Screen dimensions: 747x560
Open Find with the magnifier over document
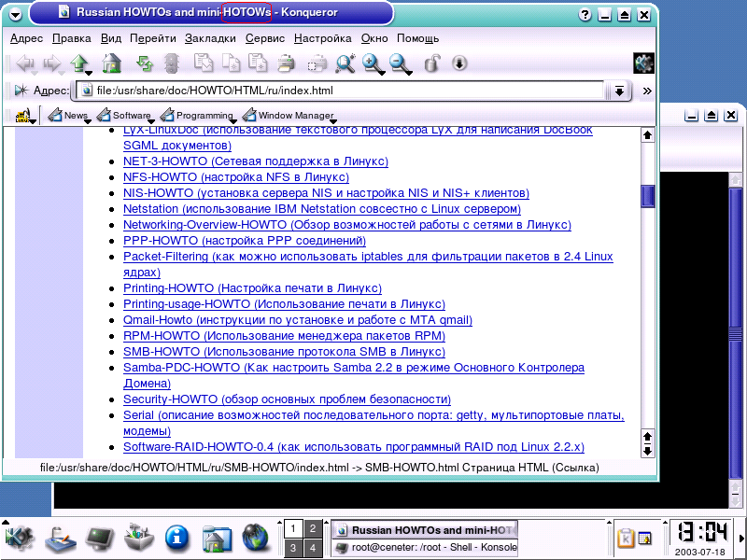click(345, 63)
